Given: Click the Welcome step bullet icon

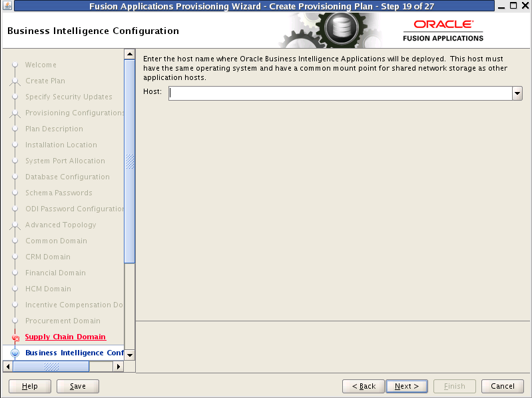Looking at the screenshot, I should tap(15, 65).
